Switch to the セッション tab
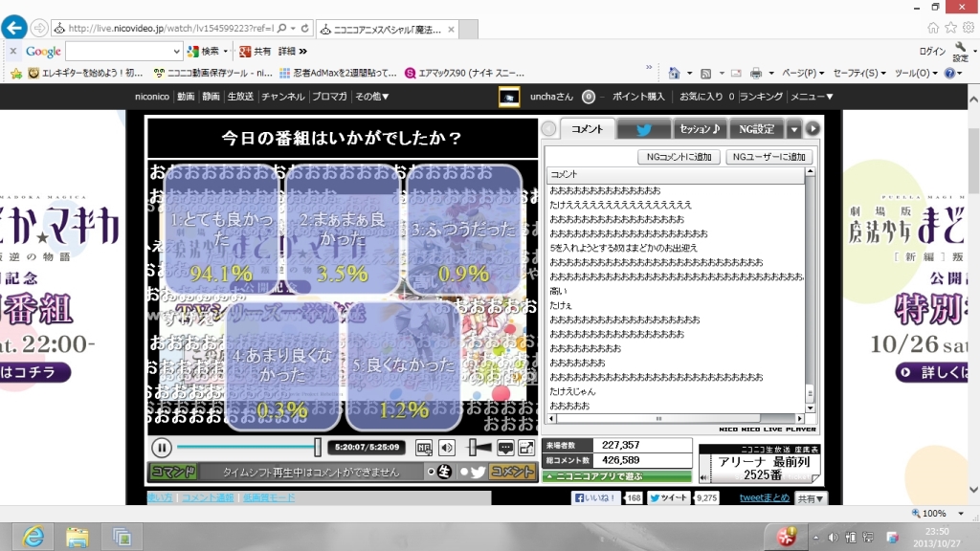Viewport: 980px width, 551px height. click(699, 129)
